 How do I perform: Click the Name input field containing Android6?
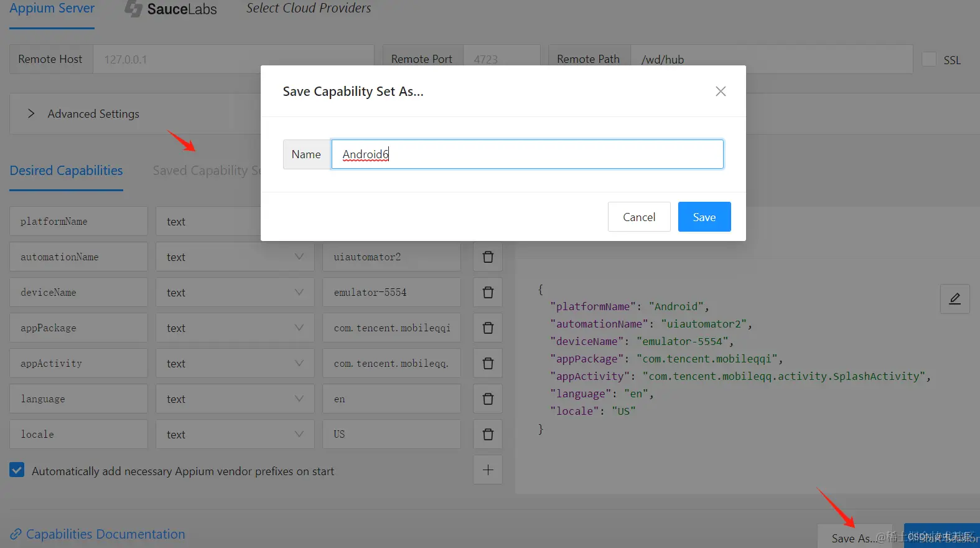pyautogui.click(x=527, y=154)
